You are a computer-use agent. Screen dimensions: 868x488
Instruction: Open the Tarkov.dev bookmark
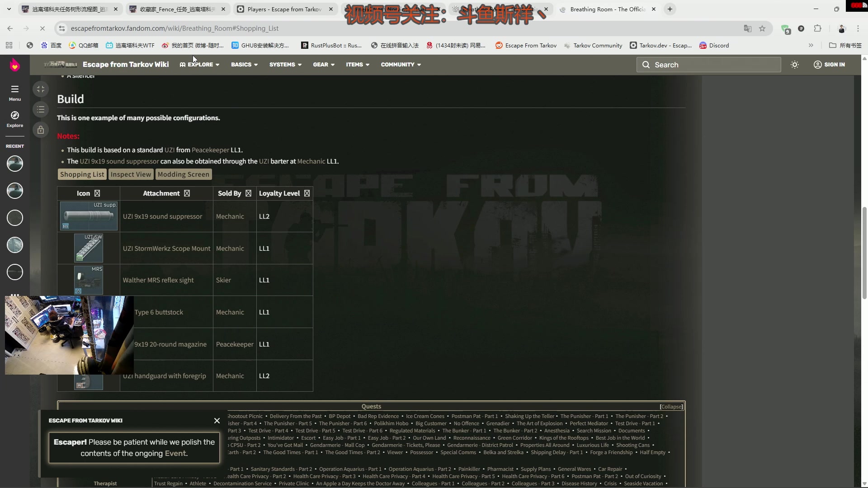point(660,45)
